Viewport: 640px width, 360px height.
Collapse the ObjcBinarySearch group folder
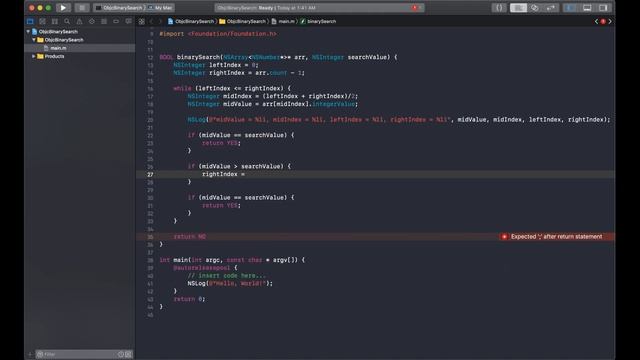tap(34, 40)
